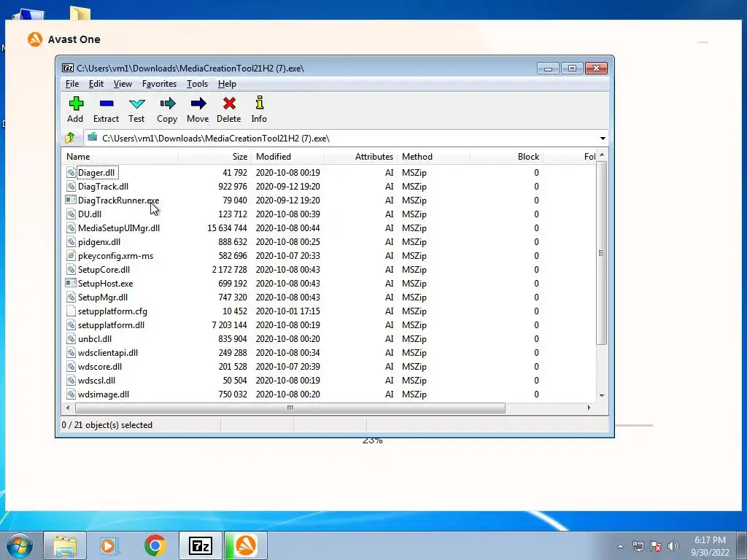Open the Tools menu
Screen dimensions: 747x560
point(197,84)
